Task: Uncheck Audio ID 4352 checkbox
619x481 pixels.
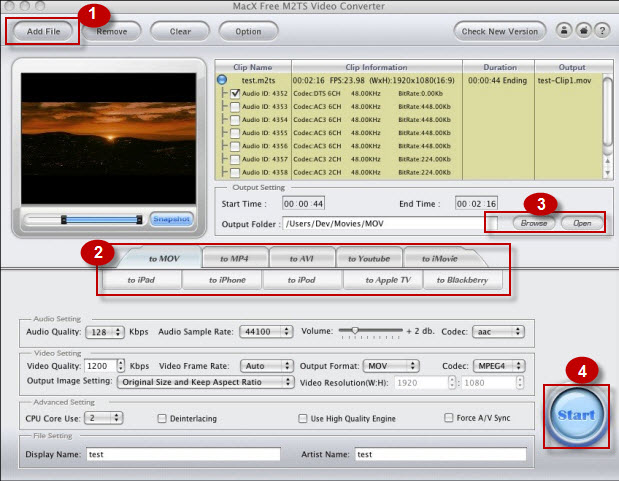Action: pyautogui.click(x=235, y=94)
